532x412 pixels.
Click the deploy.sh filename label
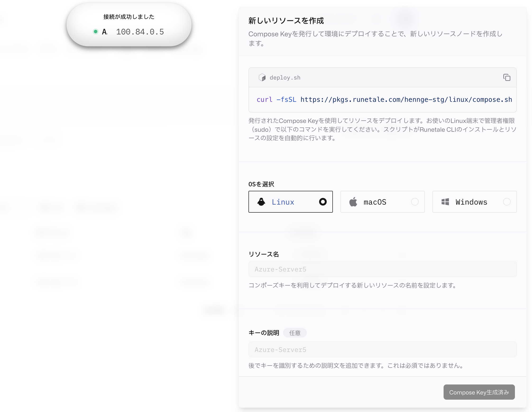[285, 78]
